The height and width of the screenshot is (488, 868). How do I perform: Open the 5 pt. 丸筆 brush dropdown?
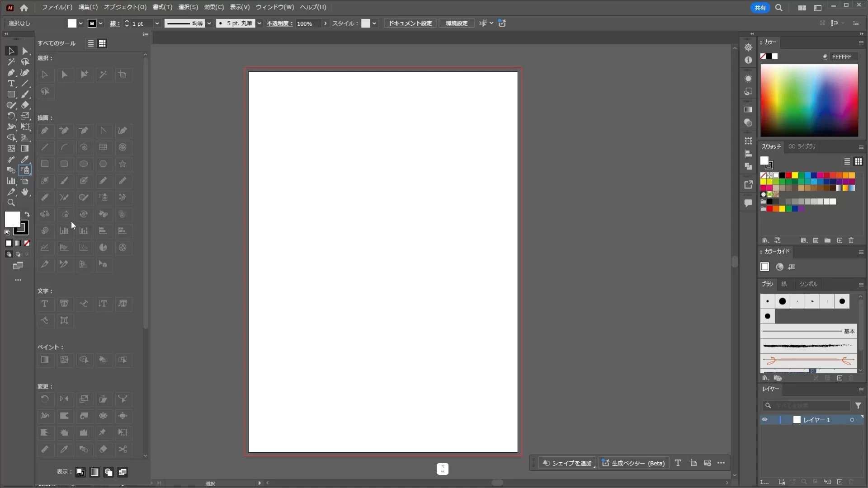coord(259,23)
